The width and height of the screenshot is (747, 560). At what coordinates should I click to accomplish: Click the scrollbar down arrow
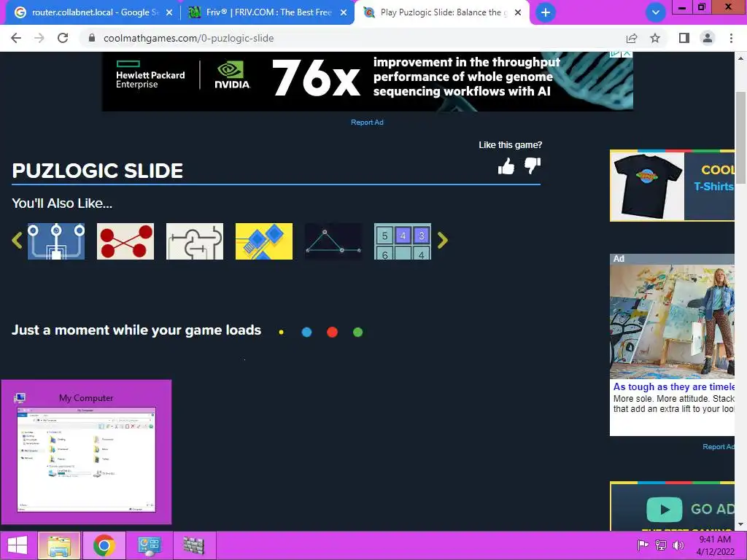[740, 524]
